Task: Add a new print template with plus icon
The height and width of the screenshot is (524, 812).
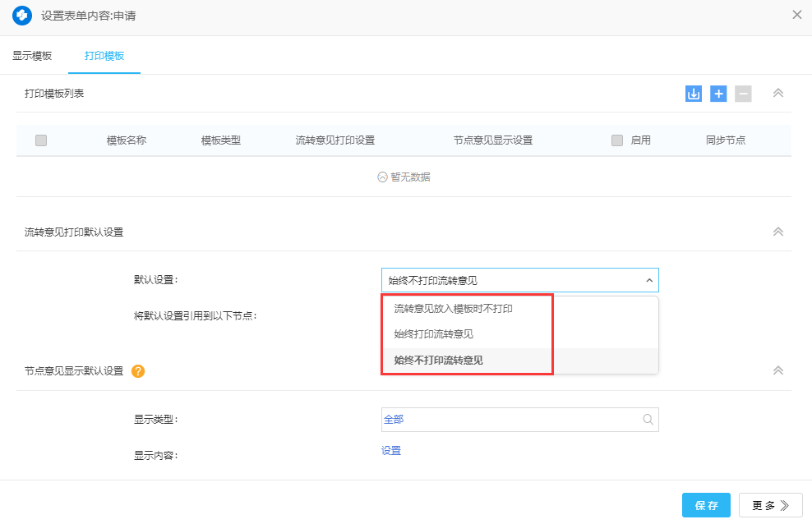Action: (x=718, y=94)
